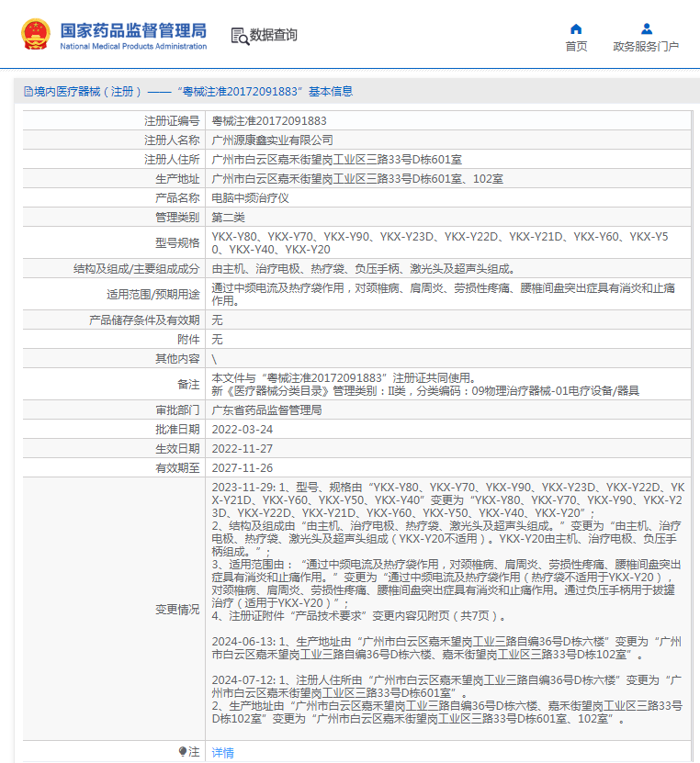Screen dimensions: 700x763
Task: Select product name 电脑中频治疗仪
Action: 250,198
